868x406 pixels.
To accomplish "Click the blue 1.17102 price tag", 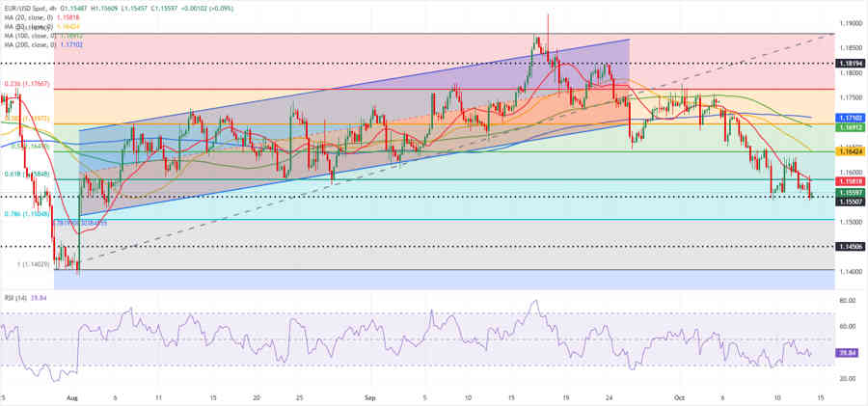I will (x=850, y=118).
